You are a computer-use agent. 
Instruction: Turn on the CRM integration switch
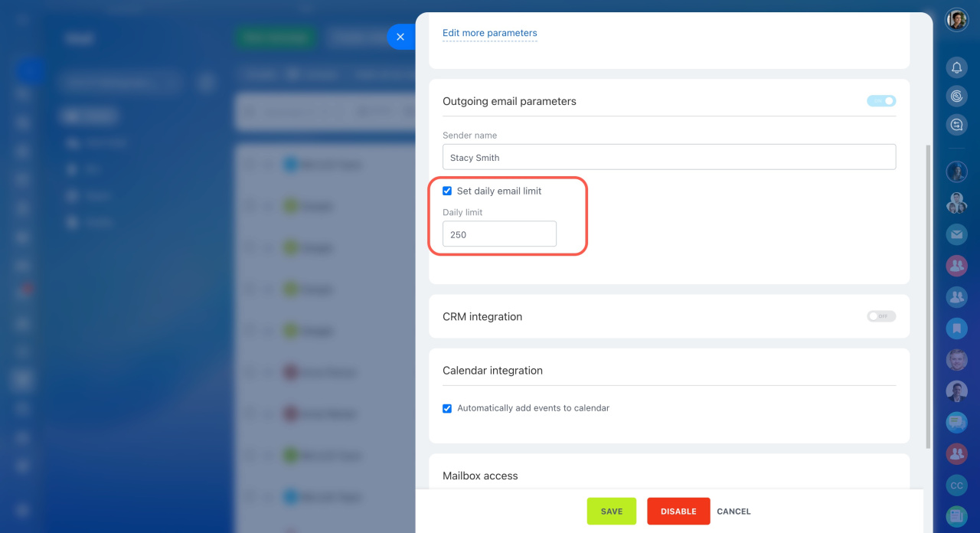click(x=880, y=316)
